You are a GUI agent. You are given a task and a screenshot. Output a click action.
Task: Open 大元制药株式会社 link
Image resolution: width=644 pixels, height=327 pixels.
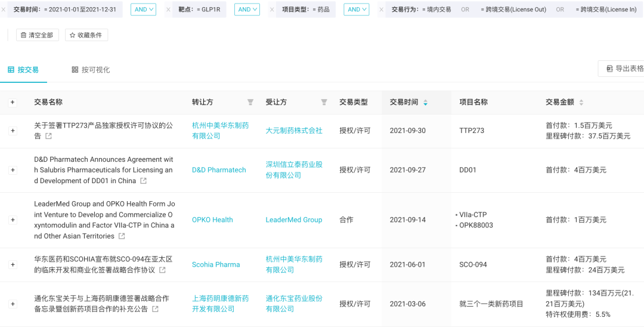point(294,131)
